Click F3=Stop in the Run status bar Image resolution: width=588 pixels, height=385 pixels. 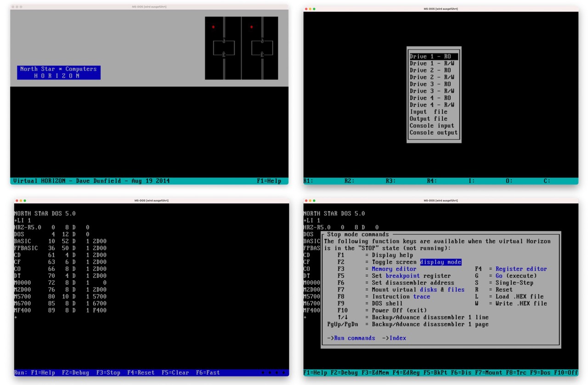[108, 373]
